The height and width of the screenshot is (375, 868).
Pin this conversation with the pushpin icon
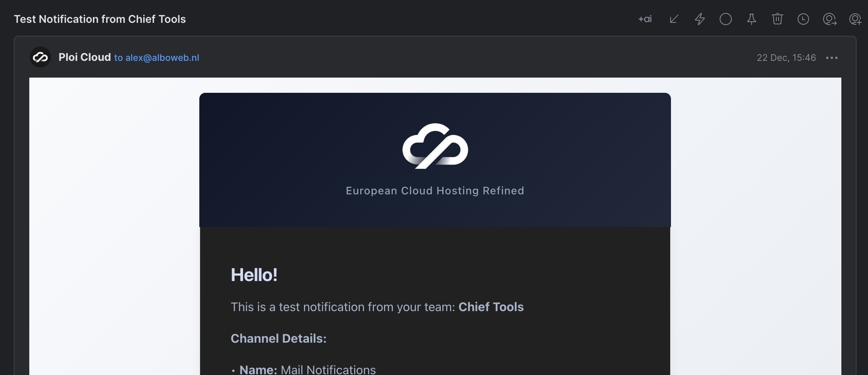tap(751, 19)
